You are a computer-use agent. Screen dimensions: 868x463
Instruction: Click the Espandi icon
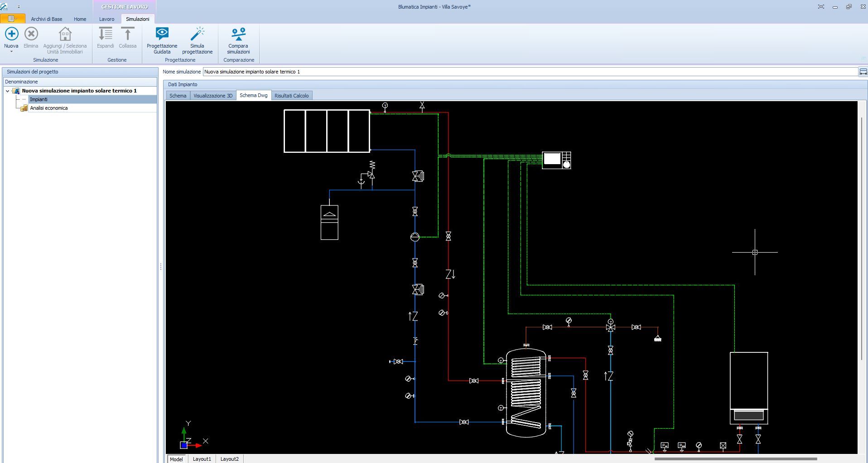(x=105, y=34)
